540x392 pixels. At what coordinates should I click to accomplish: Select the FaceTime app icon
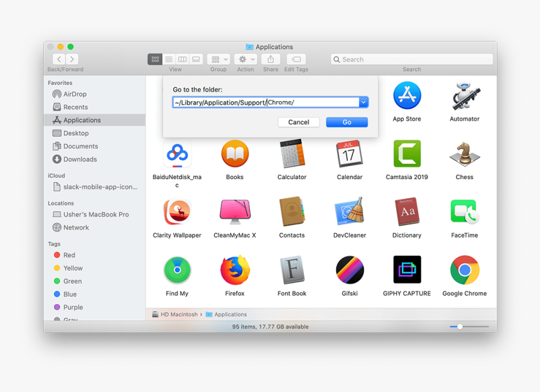pyautogui.click(x=465, y=212)
